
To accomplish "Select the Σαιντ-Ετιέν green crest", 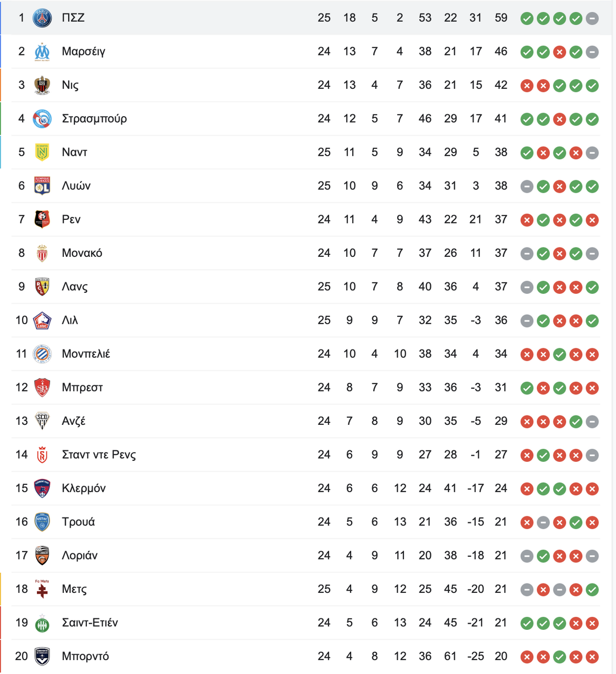I will pos(42,623).
